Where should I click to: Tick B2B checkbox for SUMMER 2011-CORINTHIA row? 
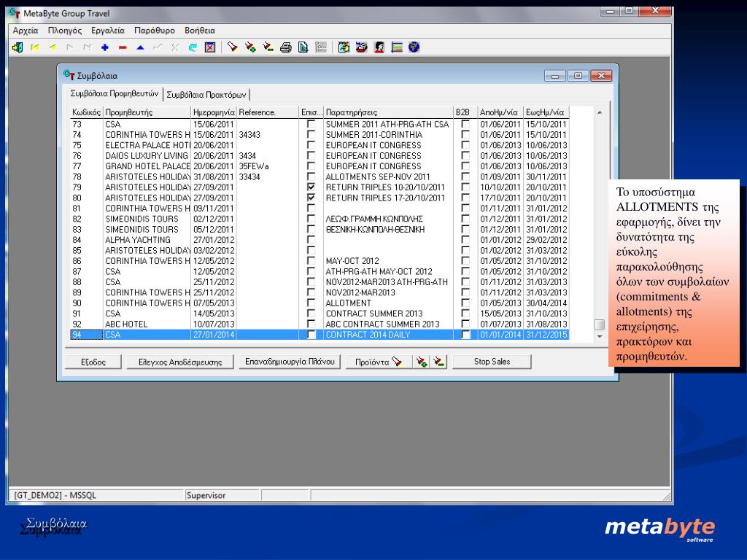pyautogui.click(x=465, y=135)
